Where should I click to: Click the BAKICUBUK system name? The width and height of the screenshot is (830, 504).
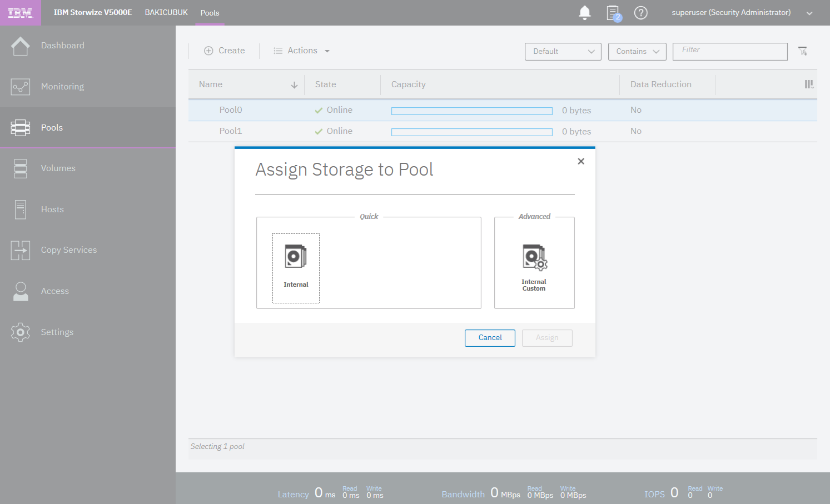(x=166, y=12)
